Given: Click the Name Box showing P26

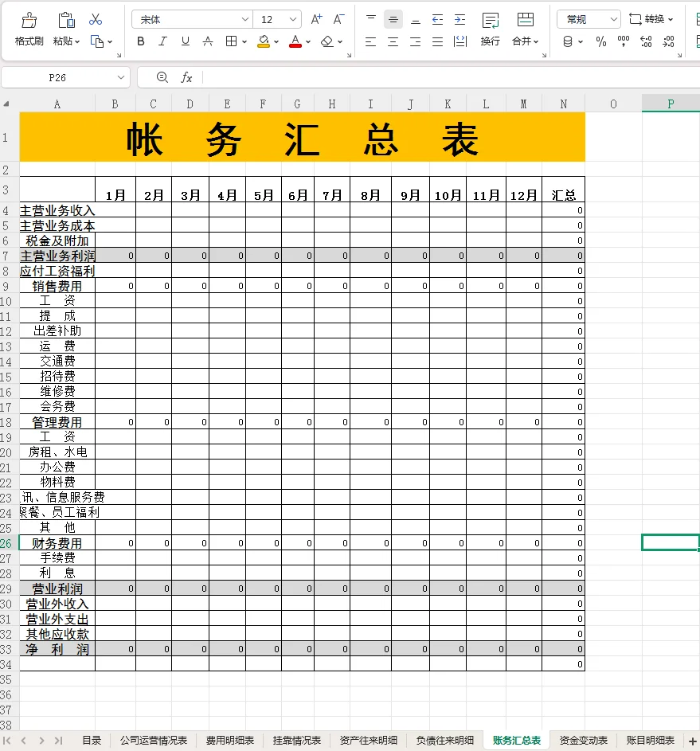Looking at the screenshot, I should [x=57, y=77].
